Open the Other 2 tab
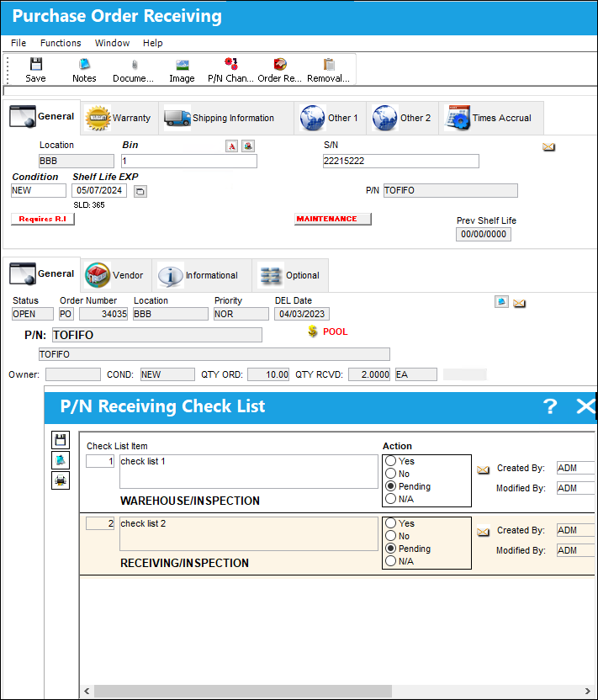The image size is (598, 700). click(402, 118)
